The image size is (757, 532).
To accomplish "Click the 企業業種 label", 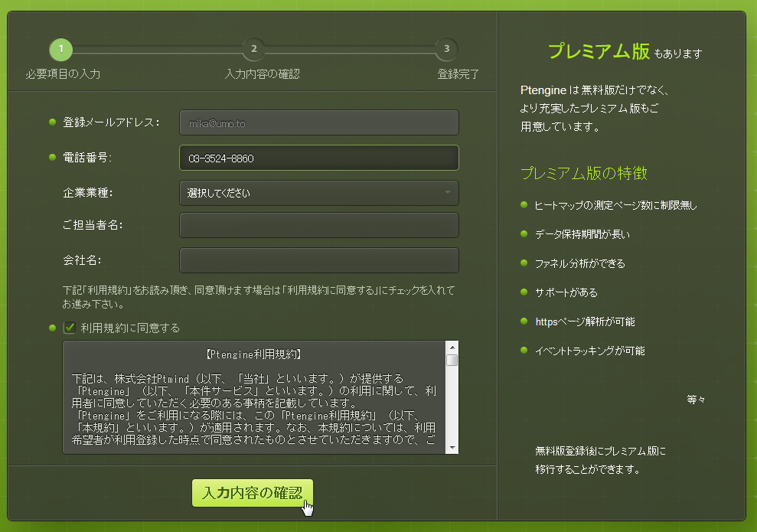I will click(88, 193).
